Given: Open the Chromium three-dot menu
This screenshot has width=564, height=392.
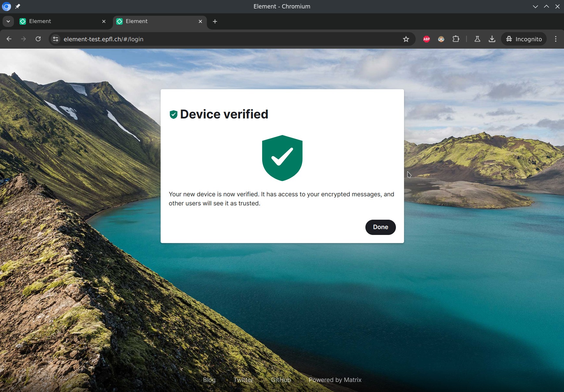Looking at the screenshot, I should click(556, 39).
